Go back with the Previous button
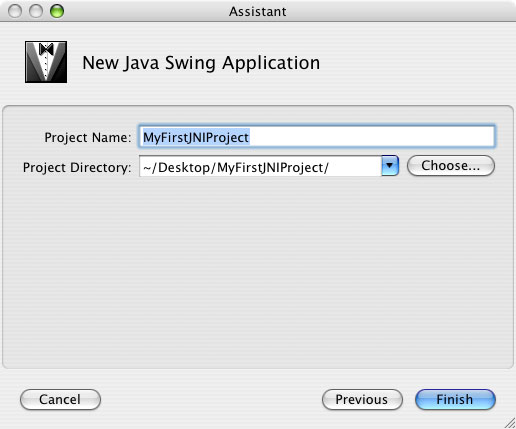The image size is (516, 429). pyautogui.click(x=362, y=399)
